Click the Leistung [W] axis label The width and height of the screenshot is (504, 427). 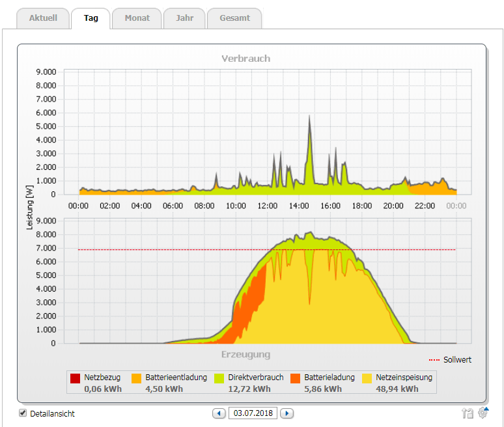(x=29, y=208)
